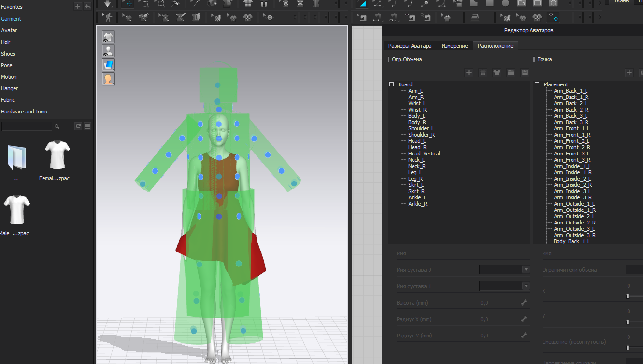Click the plus icon under Огр.Объема
Image resolution: width=643 pixels, height=364 pixels.
[x=469, y=72]
